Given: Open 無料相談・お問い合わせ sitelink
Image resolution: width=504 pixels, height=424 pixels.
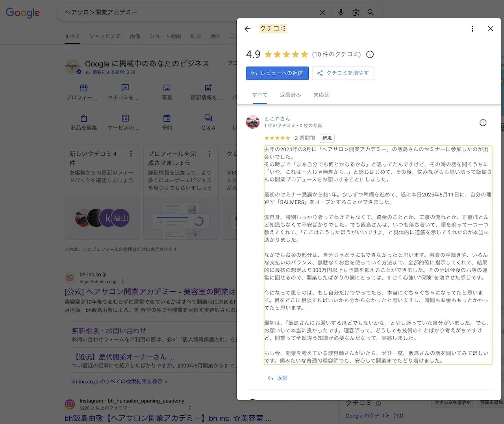Looking at the screenshot, I should 109,331.
